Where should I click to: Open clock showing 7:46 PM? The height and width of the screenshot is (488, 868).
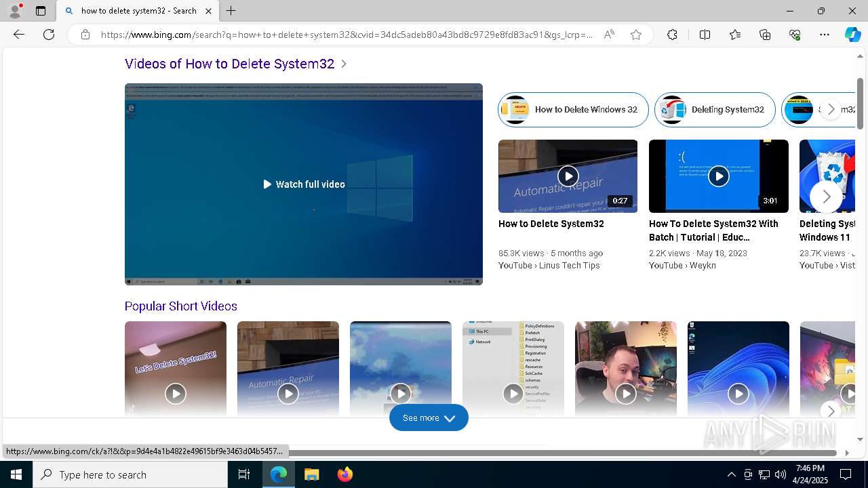[810, 474]
